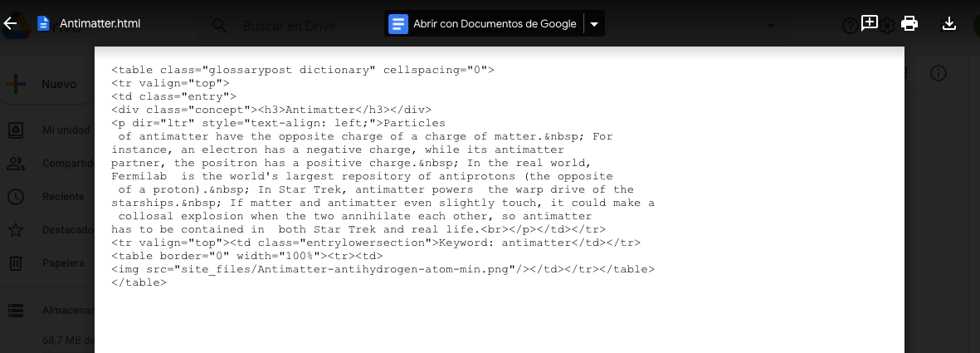Screen dimensions: 980x353
Task: Click the add comment icon
Action: click(870, 24)
